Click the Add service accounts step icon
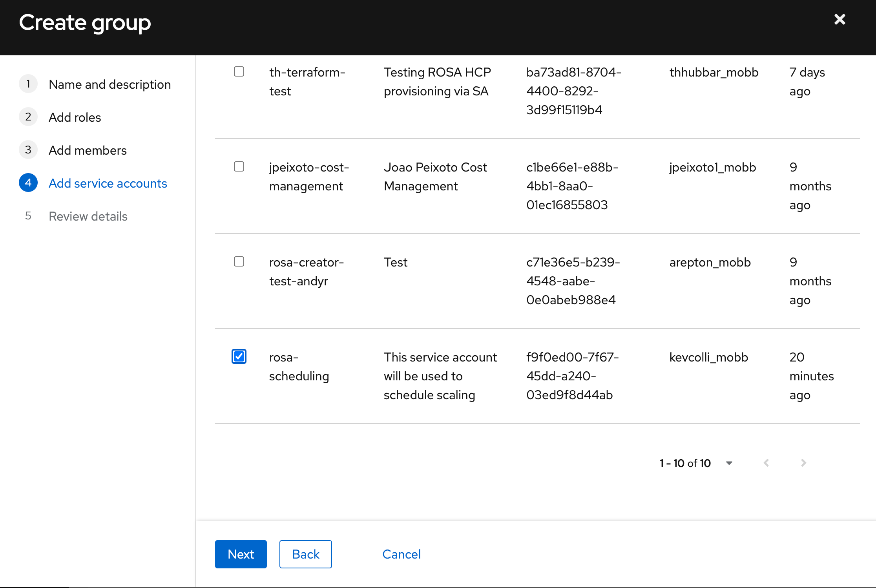Image resolution: width=876 pixels, height=588 pixels. click(x=28, y=183)
